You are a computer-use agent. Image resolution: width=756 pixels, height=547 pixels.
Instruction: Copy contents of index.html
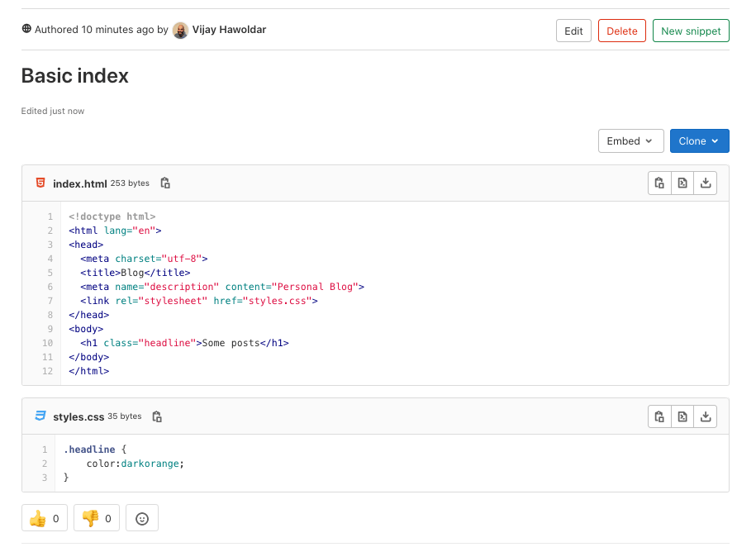(x=659, y=183)
